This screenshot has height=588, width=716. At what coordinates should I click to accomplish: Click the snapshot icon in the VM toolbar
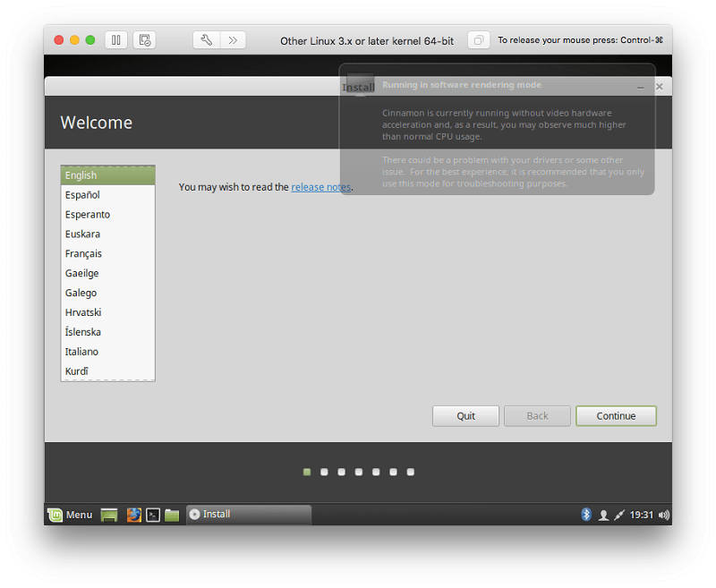[145, 39]
